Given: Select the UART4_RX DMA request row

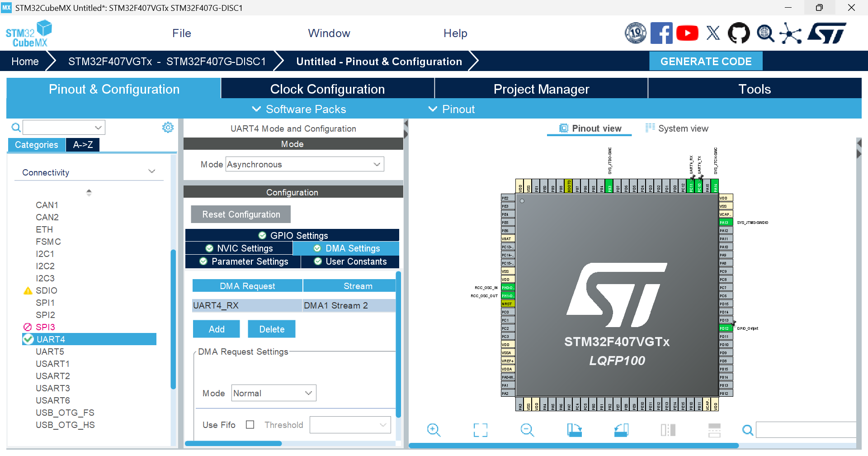Looking at the screenshot, I should tap(294, 305).
